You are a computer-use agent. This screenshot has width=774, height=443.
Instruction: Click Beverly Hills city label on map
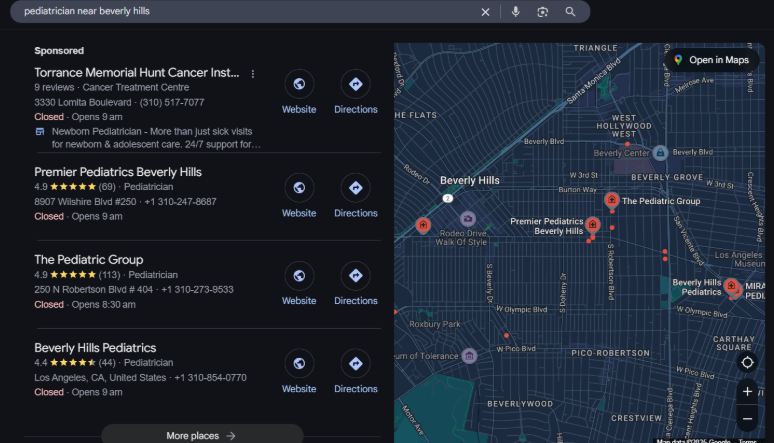point(469,180)
